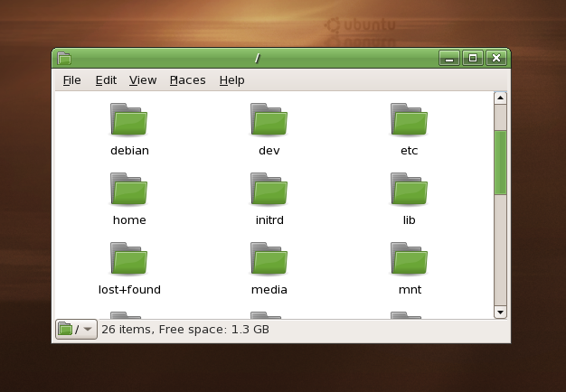
Task: Click the scrollbar up arrow
Action: (x=500, y=98)
